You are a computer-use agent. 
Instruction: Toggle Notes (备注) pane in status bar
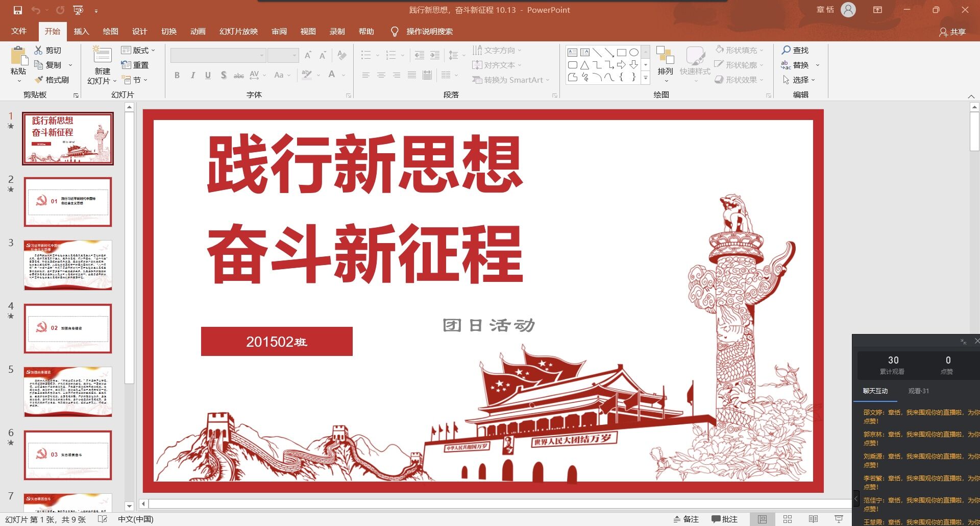(686, 519)
